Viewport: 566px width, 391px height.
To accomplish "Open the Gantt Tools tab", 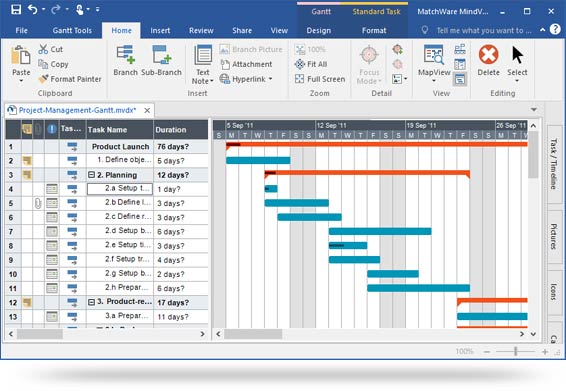I will point(72,30).
